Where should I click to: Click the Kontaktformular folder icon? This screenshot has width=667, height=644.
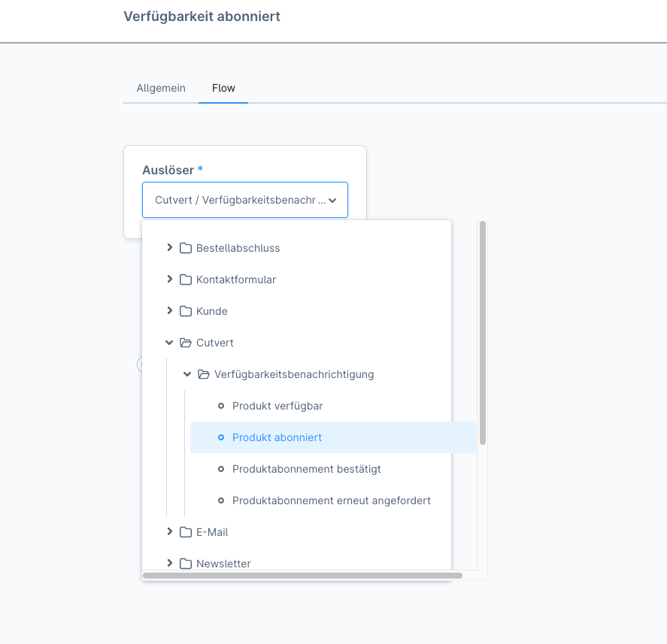[186, 280]
